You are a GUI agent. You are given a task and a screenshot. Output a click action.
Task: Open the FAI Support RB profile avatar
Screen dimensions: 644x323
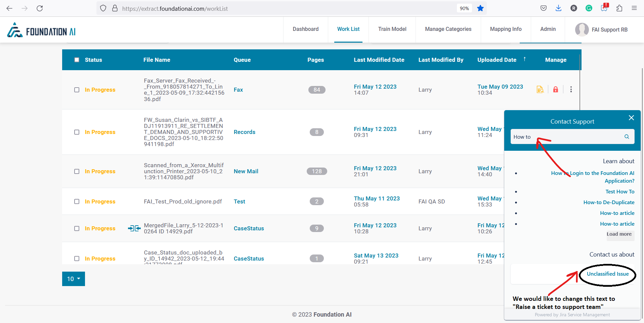point(582,30)
